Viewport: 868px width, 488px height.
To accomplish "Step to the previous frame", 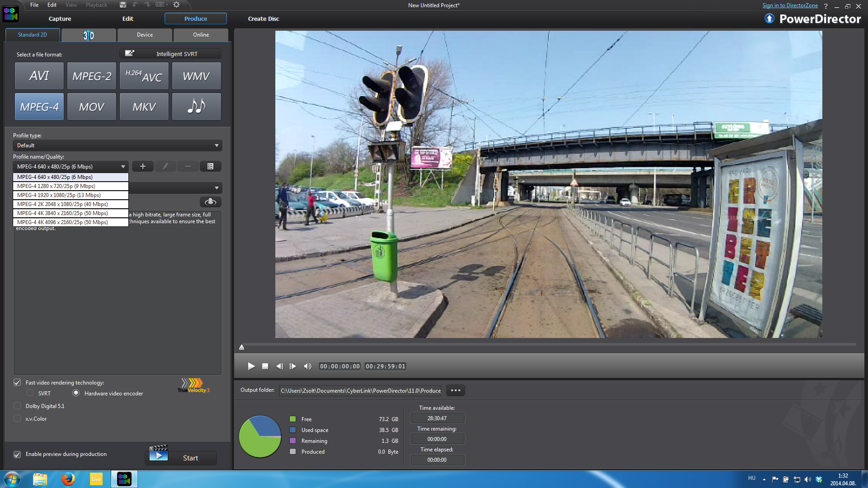I will point(279,366).
